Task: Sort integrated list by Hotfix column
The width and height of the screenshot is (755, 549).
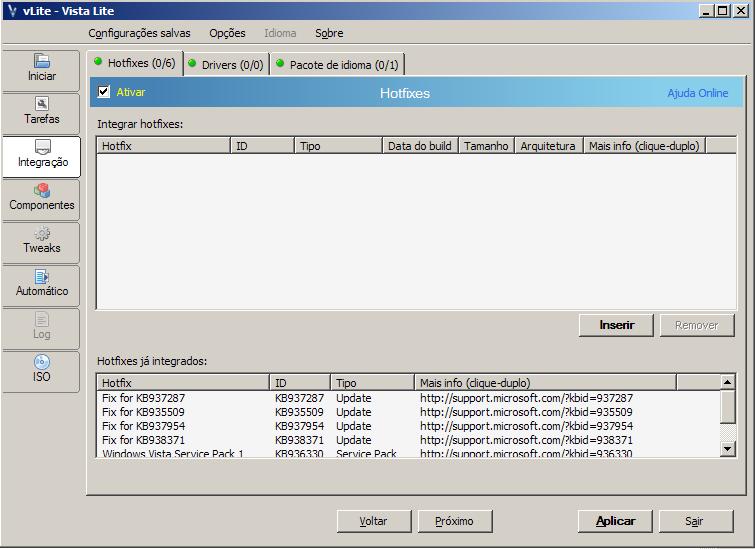Action: tap(183, 383)
